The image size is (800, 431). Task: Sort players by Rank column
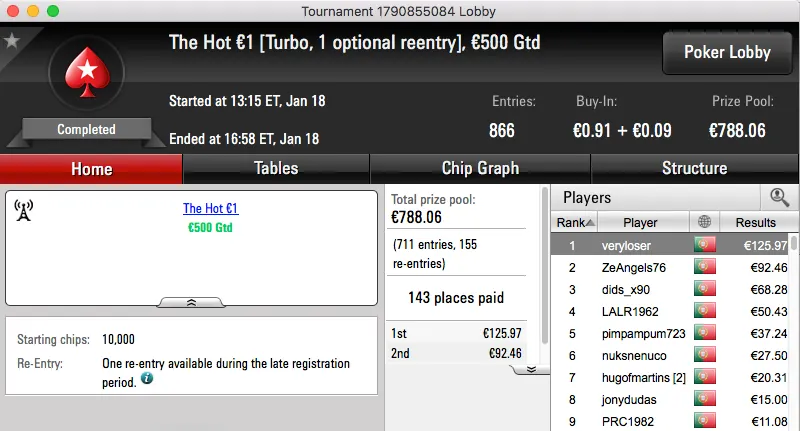coord(577,222)
